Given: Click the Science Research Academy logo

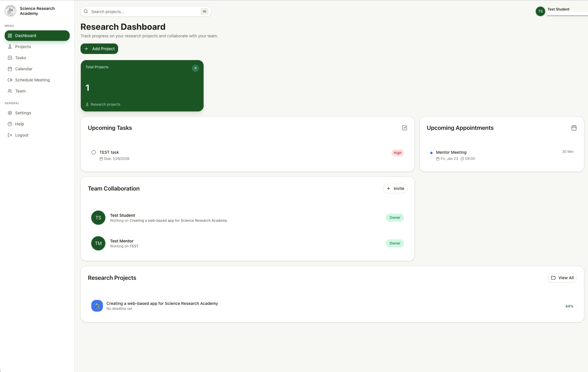Looking at the screenshot, I should (10, 11).
